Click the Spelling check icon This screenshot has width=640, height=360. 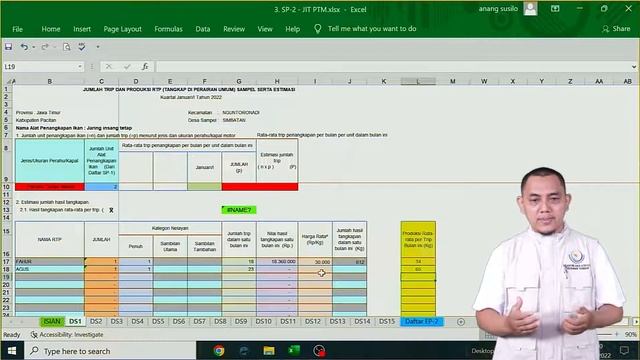[x=82, y=47]
